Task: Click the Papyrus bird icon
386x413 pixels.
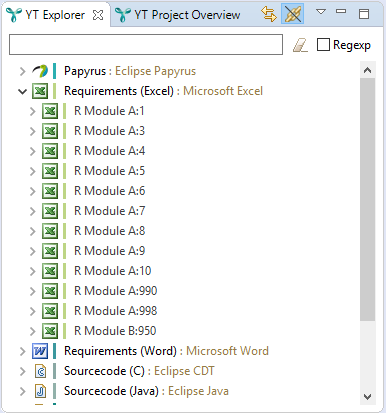Action: coord(40,71)
